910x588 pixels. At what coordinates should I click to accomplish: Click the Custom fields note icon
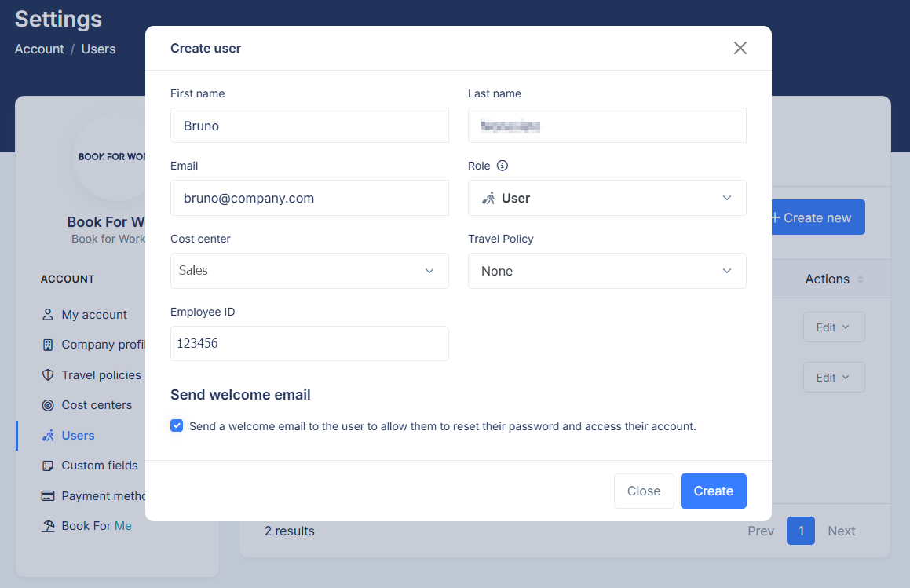(48, 466)
